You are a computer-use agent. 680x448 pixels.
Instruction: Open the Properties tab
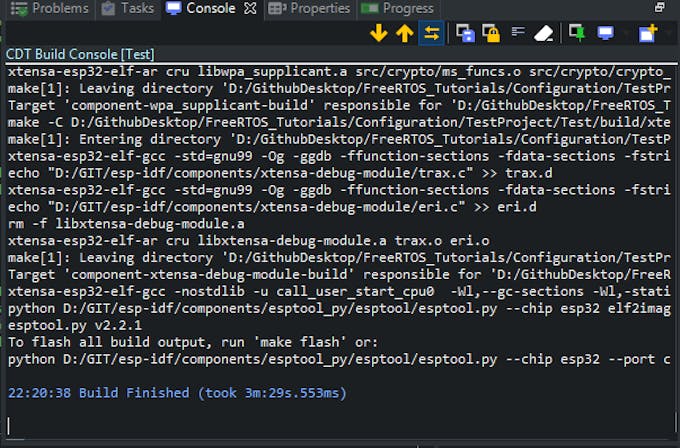click(x=309, y=8)
